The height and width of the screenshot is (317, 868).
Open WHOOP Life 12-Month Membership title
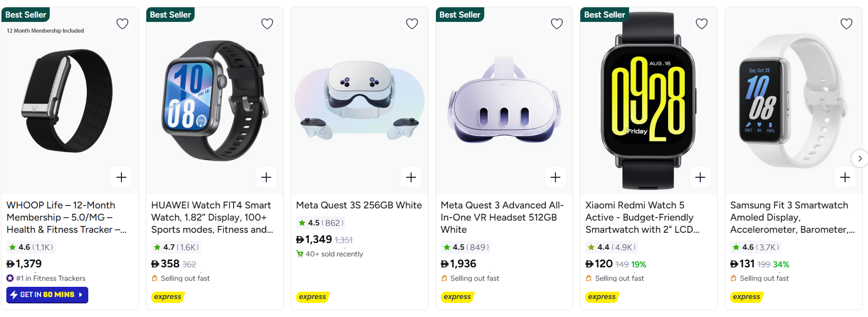tap(66, 217)
